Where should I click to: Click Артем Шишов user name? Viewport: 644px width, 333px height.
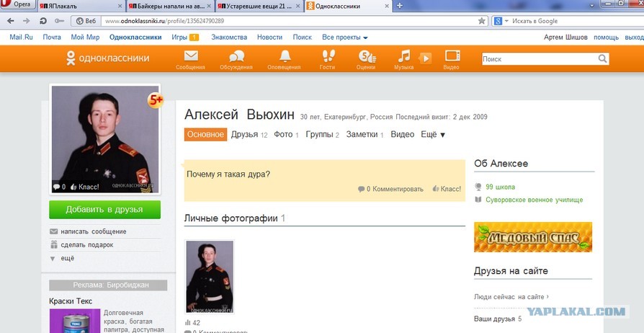pyautogui.click(x=565, y=37)
